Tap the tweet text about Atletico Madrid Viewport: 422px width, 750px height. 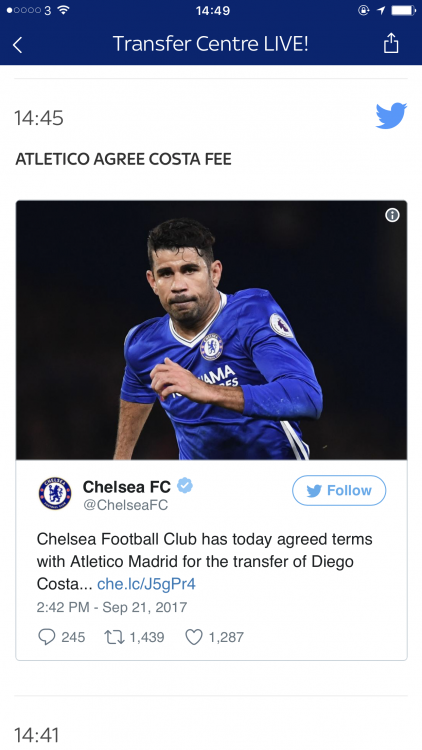pos(205,562)
